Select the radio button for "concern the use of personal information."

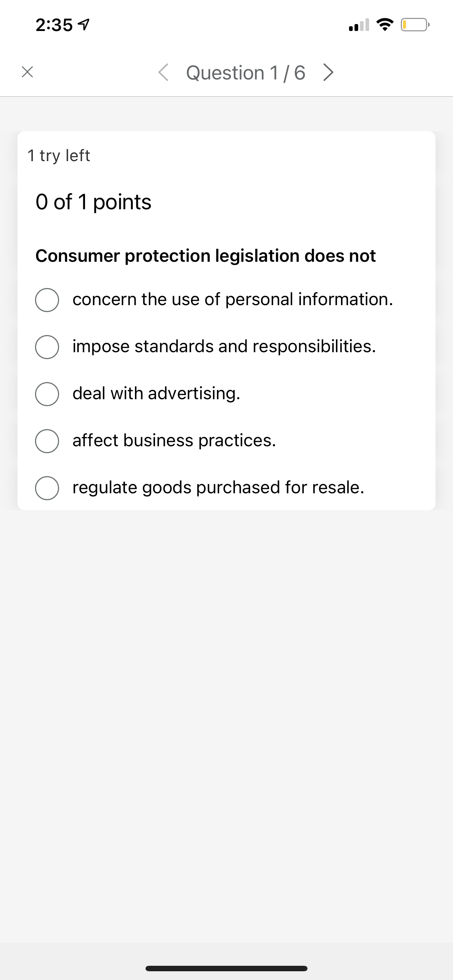(x=47, y=299)
